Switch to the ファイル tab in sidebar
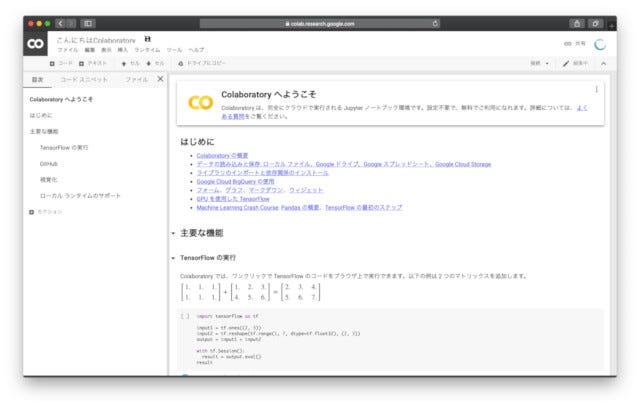Screen dimensions: 640x408 click(x=136, y=79)
